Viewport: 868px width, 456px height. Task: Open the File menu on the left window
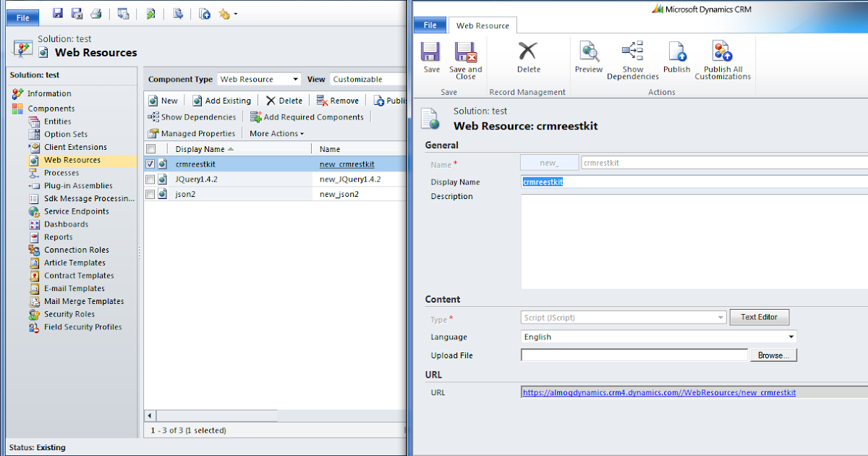pyautogui.click(x=22, y=17)
